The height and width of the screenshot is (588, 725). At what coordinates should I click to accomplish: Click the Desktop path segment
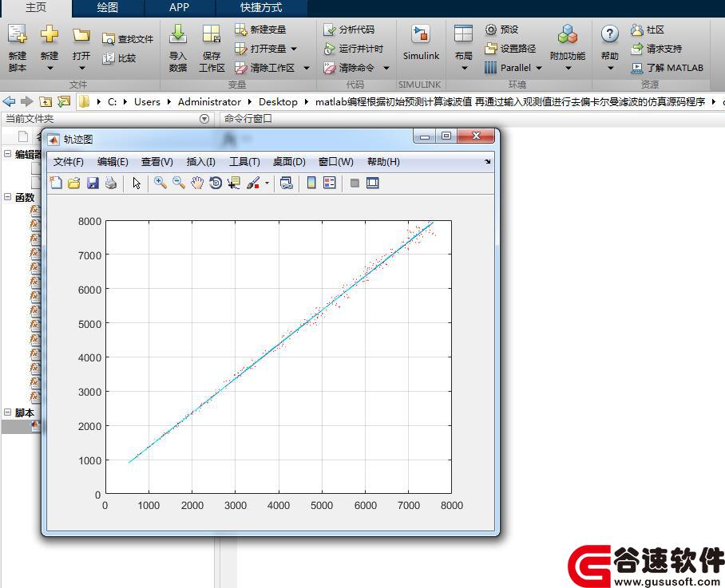tap(278, 101)
